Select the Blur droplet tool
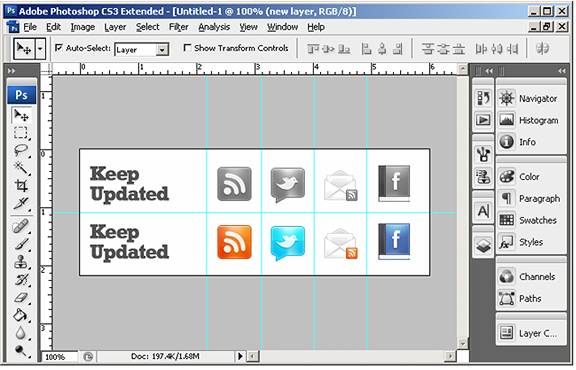This screenshot has width=576, height=370. click(21, 333)
